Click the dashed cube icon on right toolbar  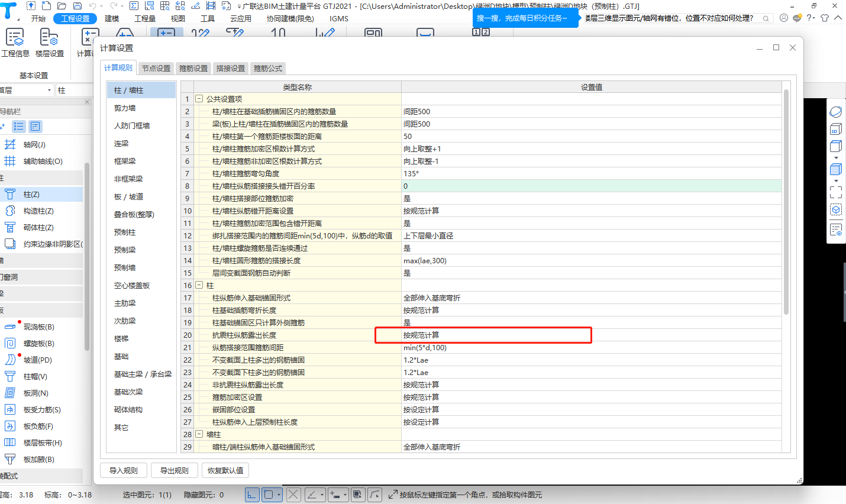pos(836,209)
